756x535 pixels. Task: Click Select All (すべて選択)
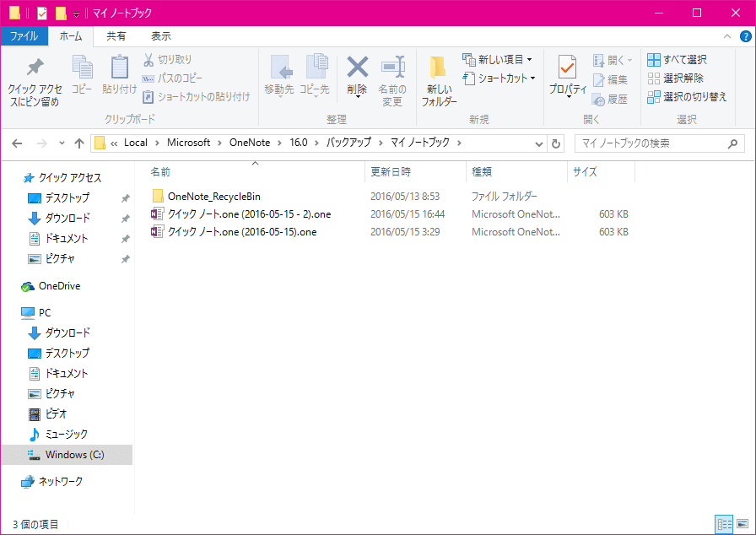click(677, 60)
